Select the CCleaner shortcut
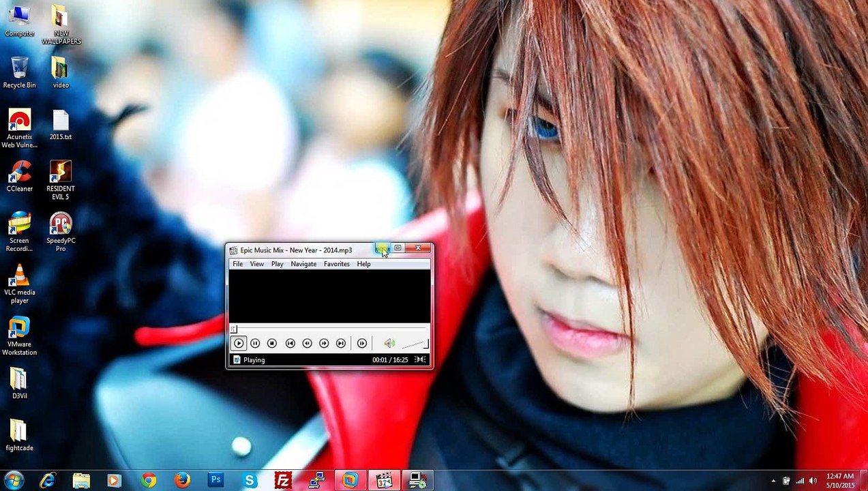 [x=19, y=177]
